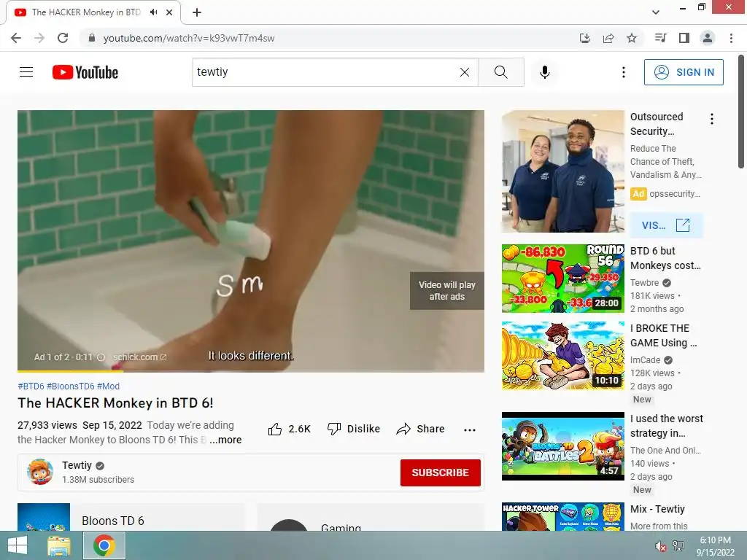Open ad info icon beside timer
The image size is (747, 560).
point(101,357)
